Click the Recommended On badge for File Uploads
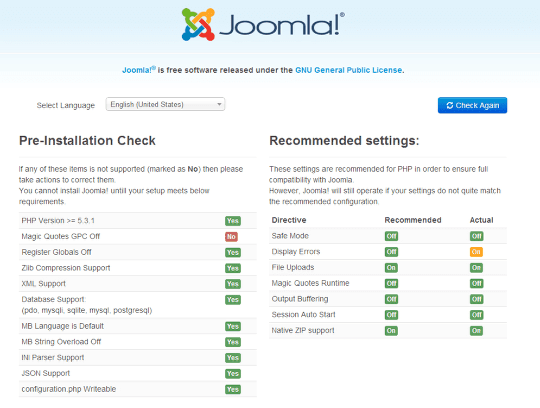The width and height of the screenshot is (540, 408). (x=391, y=268)
